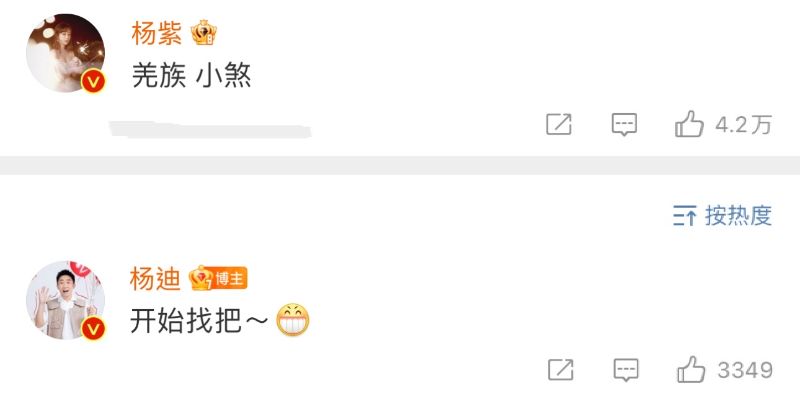Reply to 杨紫's comment via speech bubble
This screenshot has width=800, height=401.
624,124
